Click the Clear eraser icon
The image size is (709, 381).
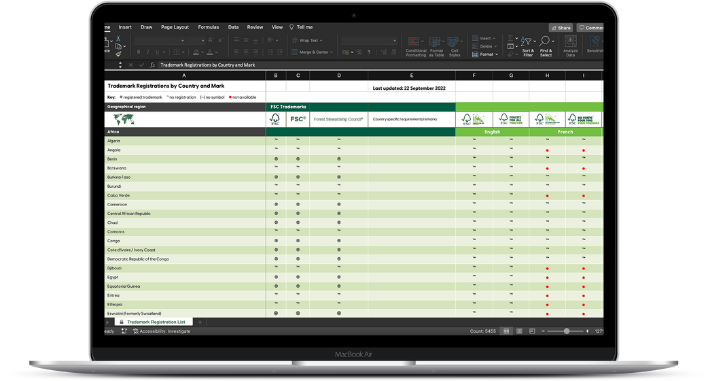coord(511,55)
